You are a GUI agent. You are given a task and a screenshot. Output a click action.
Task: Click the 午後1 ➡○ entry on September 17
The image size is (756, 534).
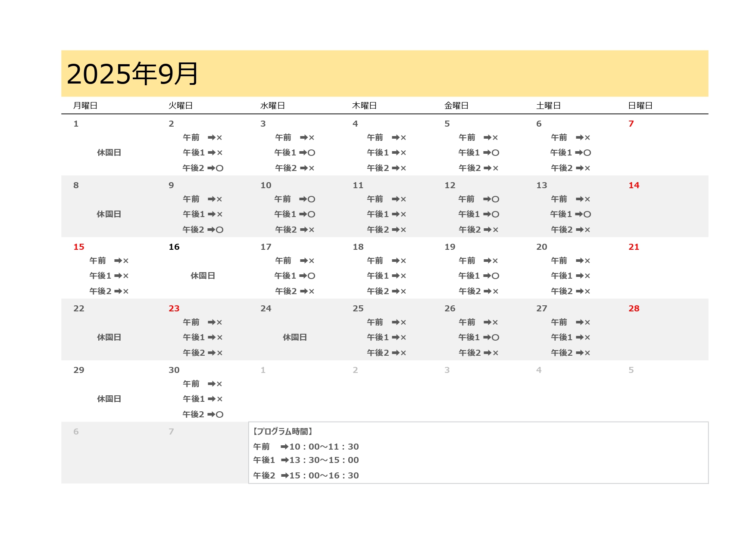[x=295, y=276]
